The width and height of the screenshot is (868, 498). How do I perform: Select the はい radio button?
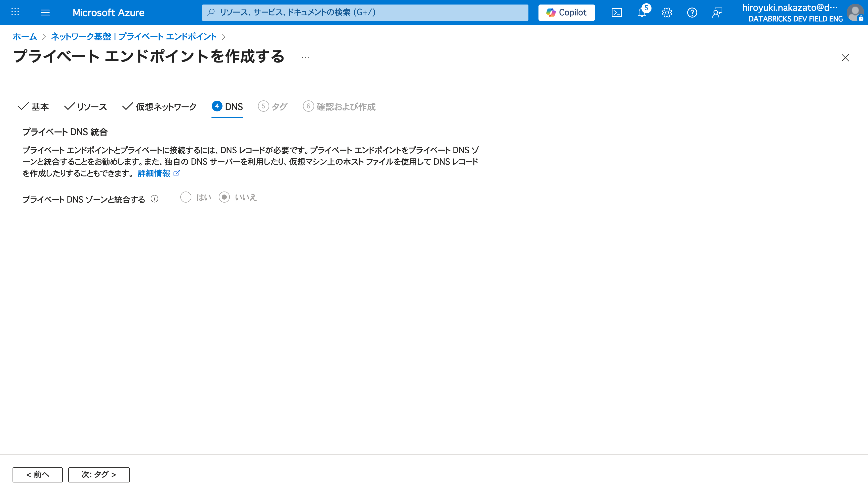click(186, 197)
